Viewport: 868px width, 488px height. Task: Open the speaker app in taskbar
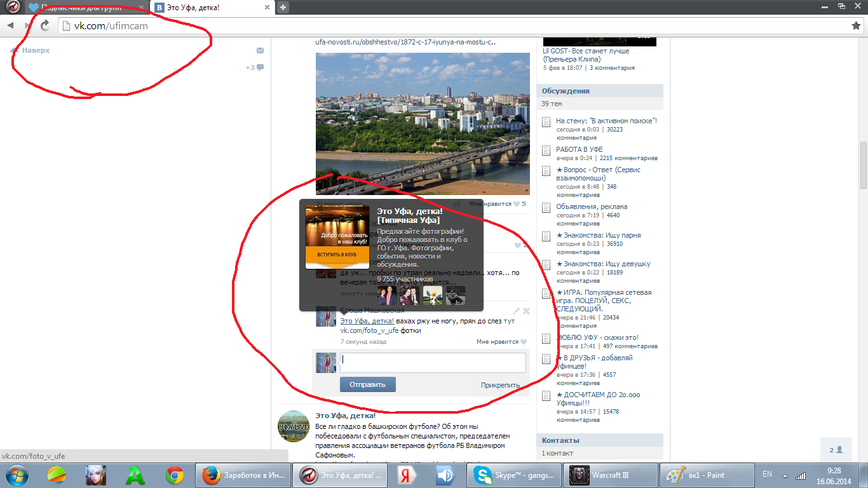(x=445, y=475)
